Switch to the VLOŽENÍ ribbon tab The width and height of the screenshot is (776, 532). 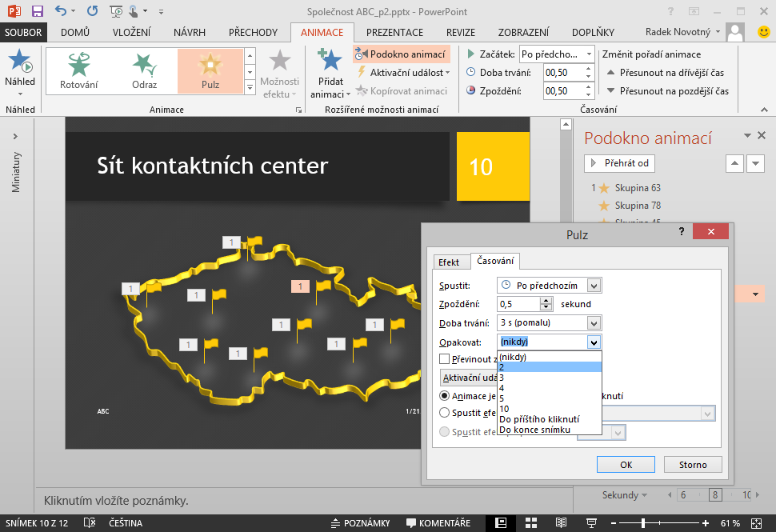[131, 32]
